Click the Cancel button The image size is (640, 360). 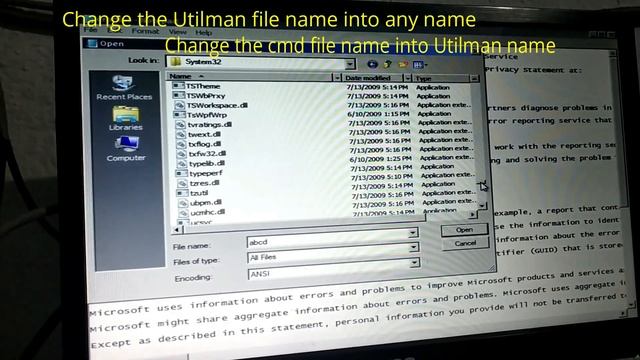click(x=465, y=243)
